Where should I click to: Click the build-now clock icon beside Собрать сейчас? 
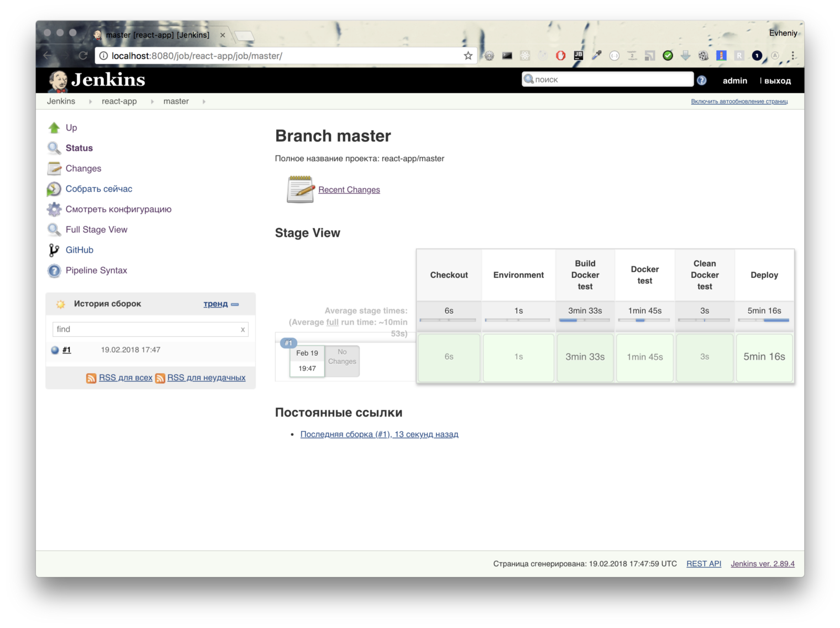(x=54, y=189)
